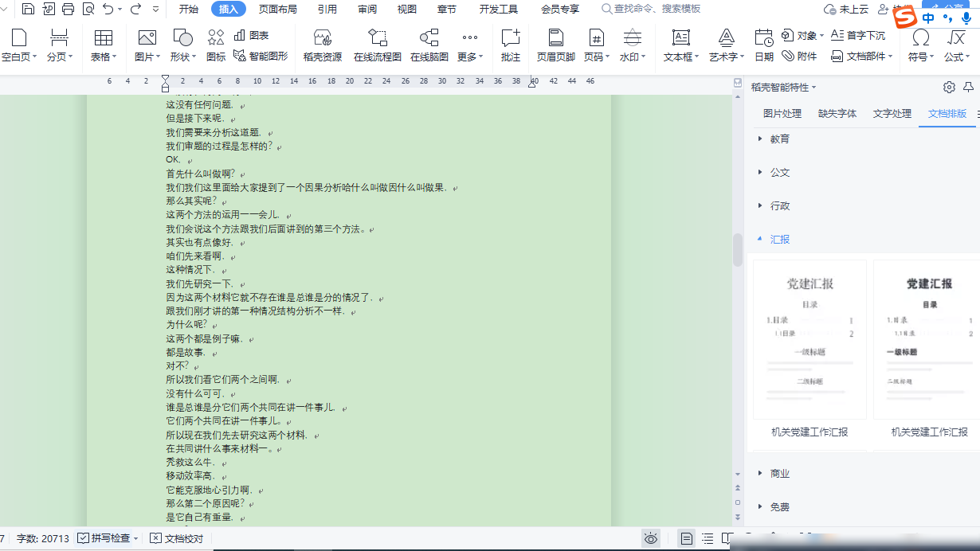
Task: Click the Sogou input method logo
Action: coord(904,16)
